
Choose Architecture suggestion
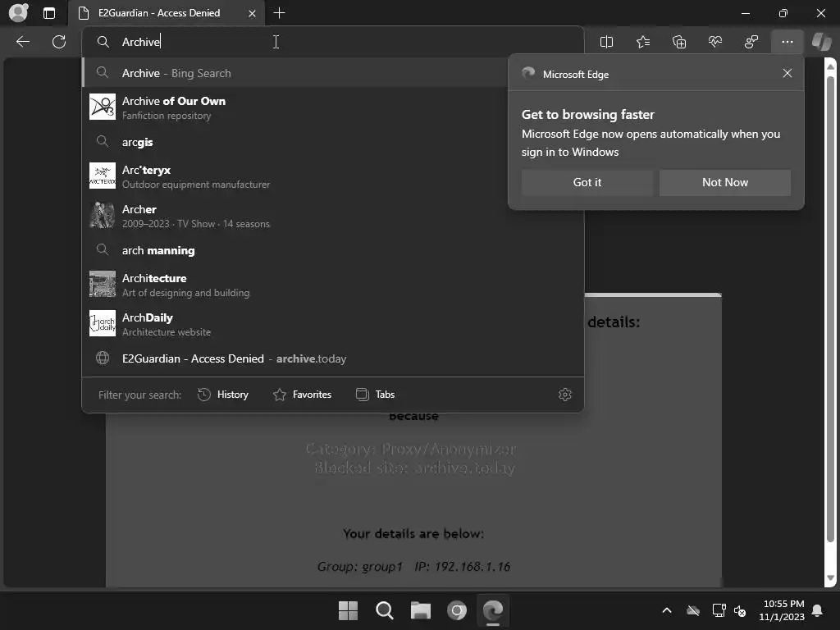pyautogui.click(x=333, y=285)
